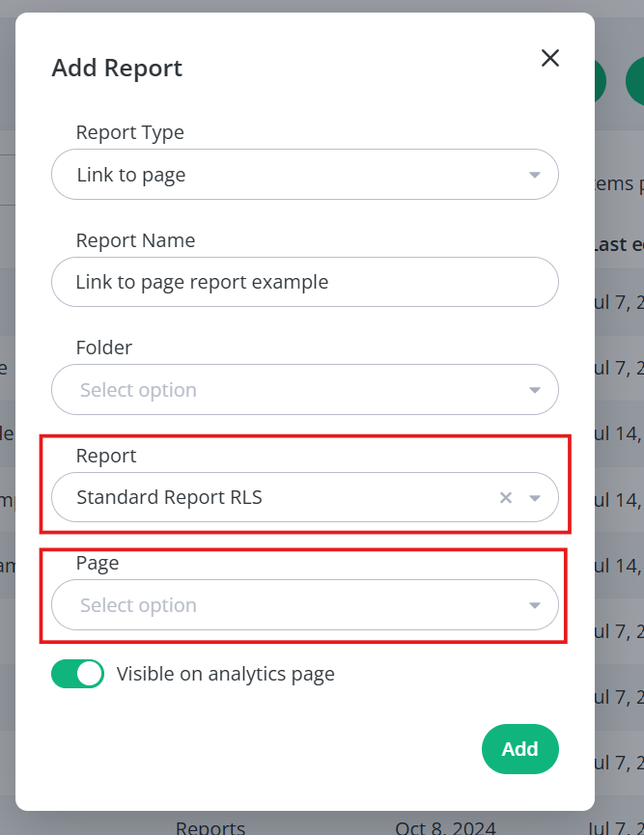Close the Add Report dialog
The width and height of the screenshot is (644, 835).
pos(549,58)
